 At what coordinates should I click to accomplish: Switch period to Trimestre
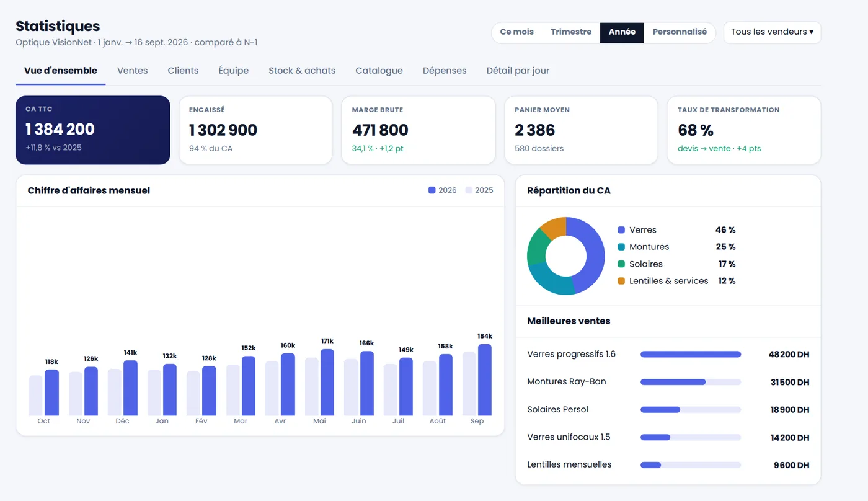(571, 32)
